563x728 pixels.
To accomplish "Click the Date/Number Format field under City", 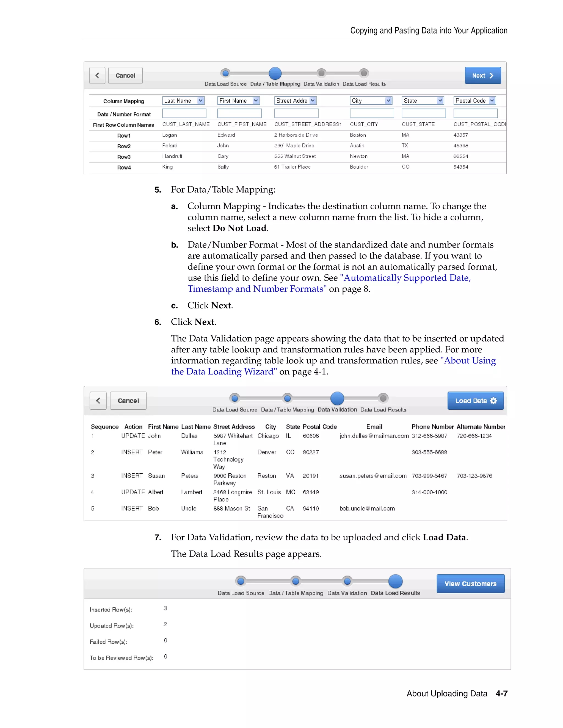I will (x=372, y=113).
